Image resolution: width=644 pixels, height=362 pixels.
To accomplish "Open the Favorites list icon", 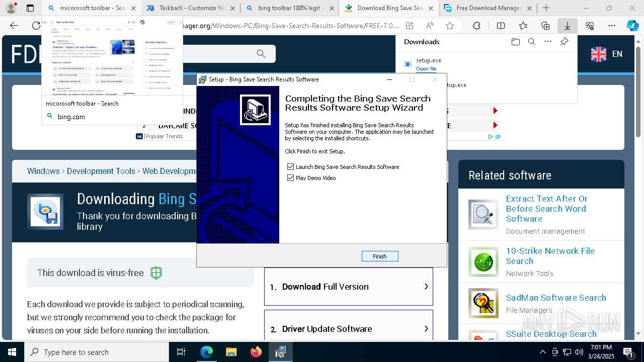I will click(523, 26).
